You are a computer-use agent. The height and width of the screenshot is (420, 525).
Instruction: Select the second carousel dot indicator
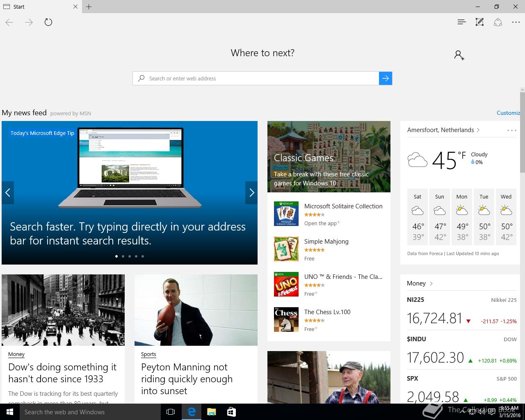[x=123, y=256]
